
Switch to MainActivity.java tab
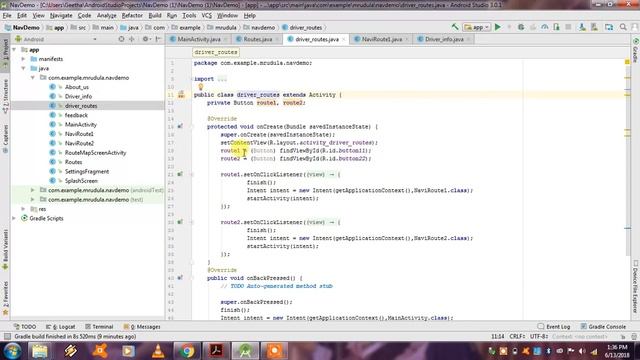199,39
